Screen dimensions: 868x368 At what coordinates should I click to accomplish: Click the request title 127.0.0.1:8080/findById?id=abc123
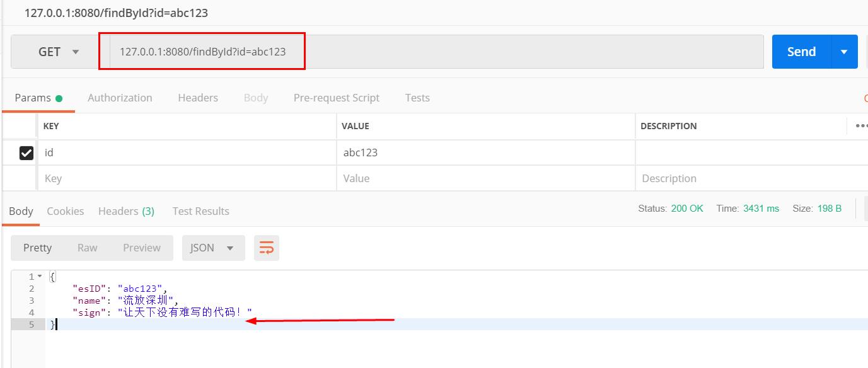click(x=116, y=13)
